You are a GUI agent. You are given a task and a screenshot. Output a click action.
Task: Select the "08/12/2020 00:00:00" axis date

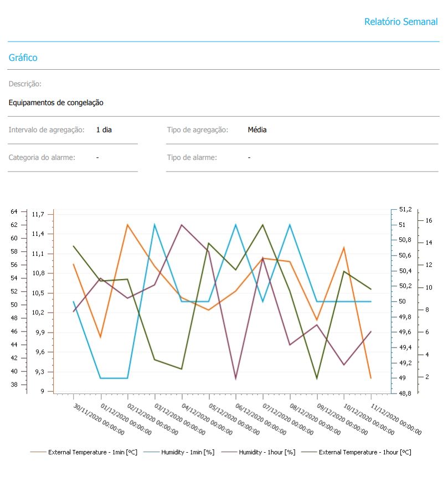tap(316, 419)
